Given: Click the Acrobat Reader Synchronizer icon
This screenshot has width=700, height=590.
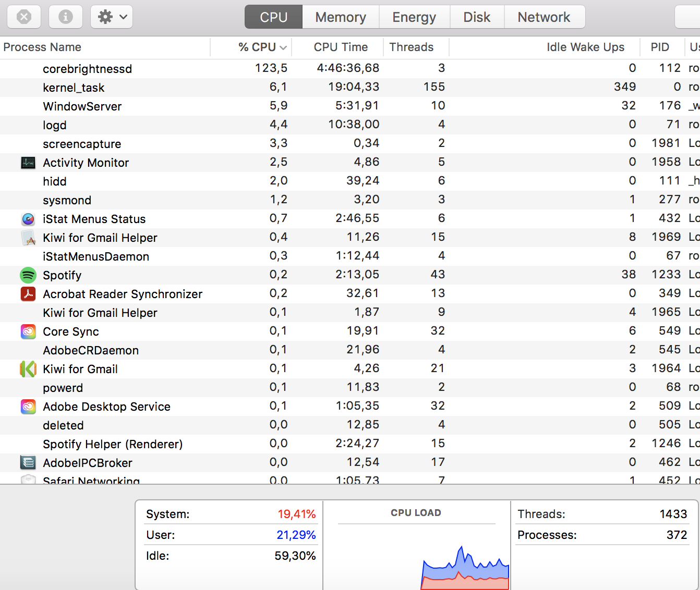Looking at the screenshot, I should 28,294.
